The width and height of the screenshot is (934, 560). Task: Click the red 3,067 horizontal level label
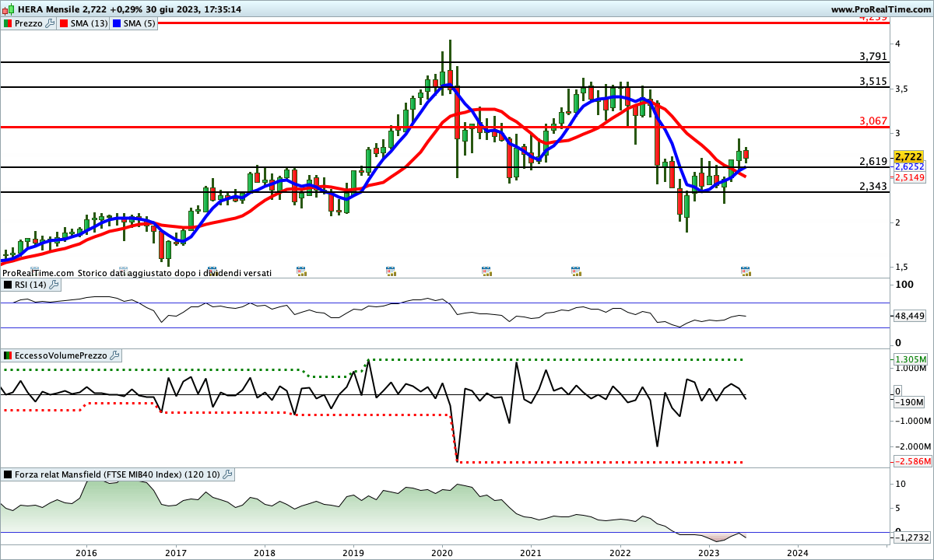pyautogui.click(x=873, y=121)
